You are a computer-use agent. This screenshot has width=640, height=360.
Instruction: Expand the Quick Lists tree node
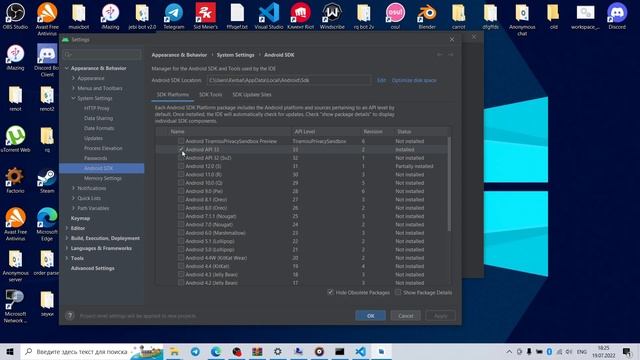pos(73,198)
